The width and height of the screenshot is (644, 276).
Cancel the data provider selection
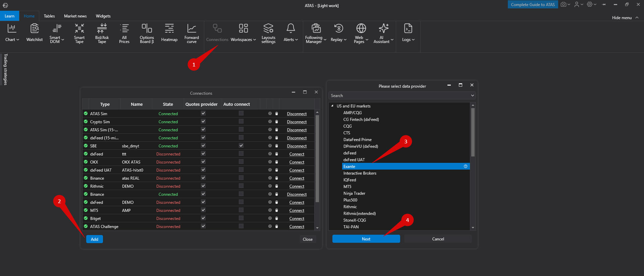click(438, 239)
